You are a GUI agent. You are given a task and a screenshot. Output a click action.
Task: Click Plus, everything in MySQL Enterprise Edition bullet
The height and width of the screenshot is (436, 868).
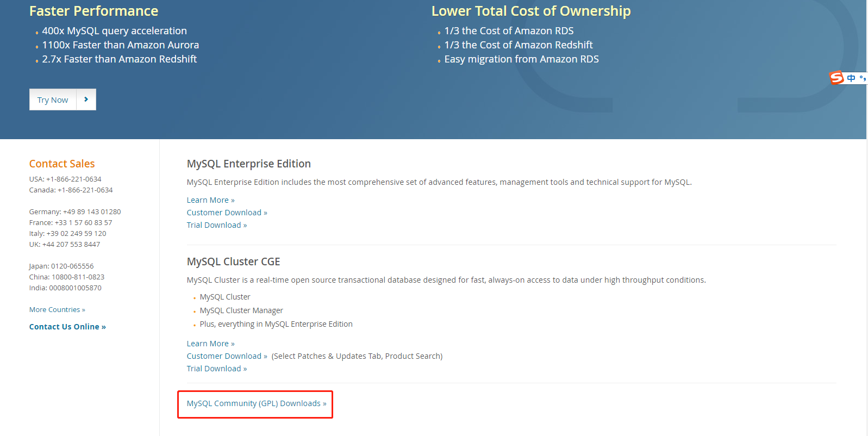click(x=276, y=324)
